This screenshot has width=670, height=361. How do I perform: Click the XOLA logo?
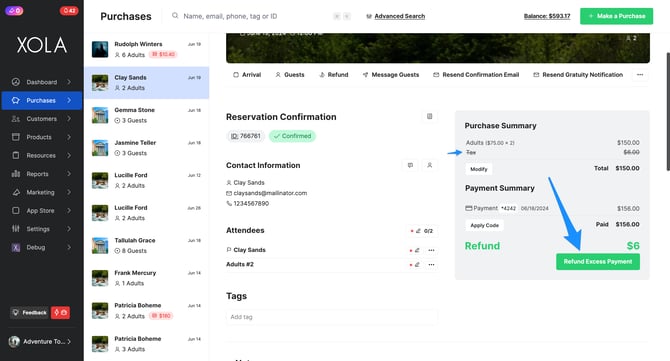[x=42, y=45]
